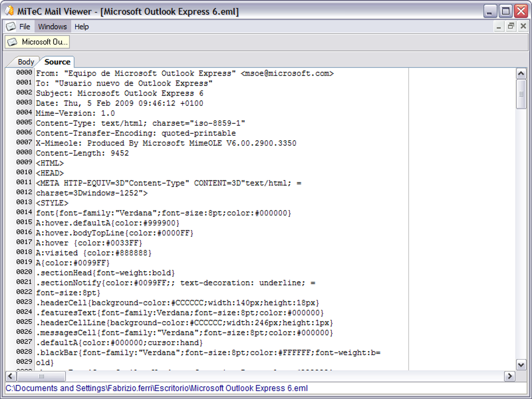Close the inner document window
The image size is (532, 399).
point(523,27)
